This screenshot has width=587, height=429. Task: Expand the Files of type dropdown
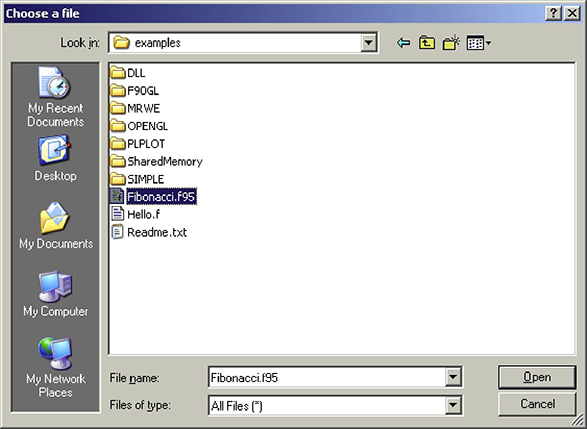pos(453,405)
